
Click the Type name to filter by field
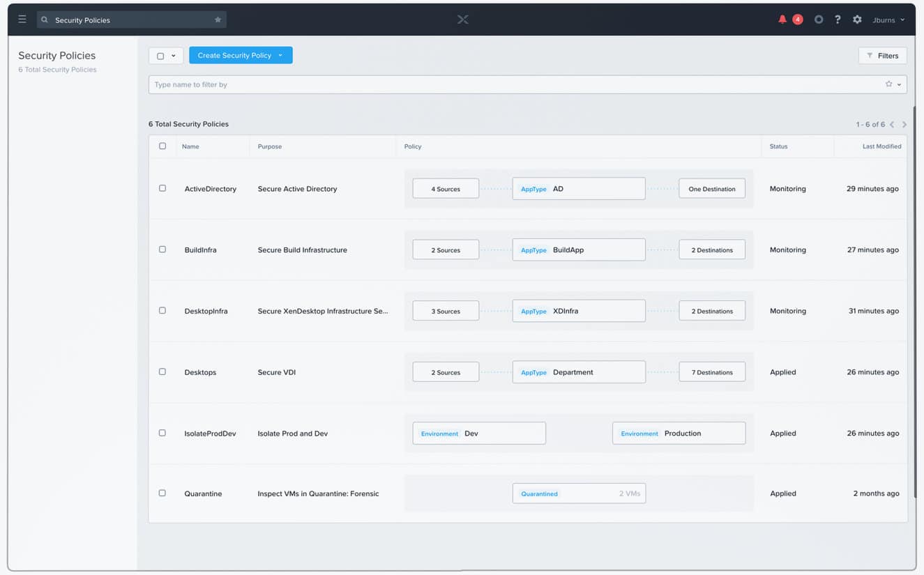point(527,84)
